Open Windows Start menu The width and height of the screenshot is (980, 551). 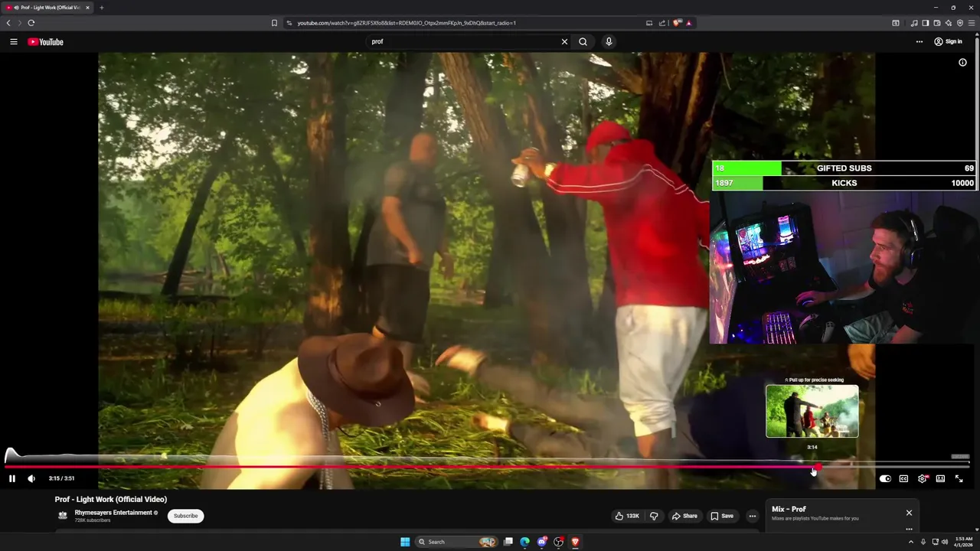(405, 542)
